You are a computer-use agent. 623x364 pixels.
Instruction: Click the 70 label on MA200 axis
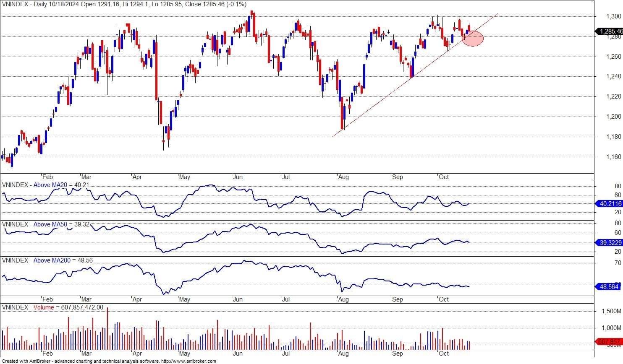[618, 263]
